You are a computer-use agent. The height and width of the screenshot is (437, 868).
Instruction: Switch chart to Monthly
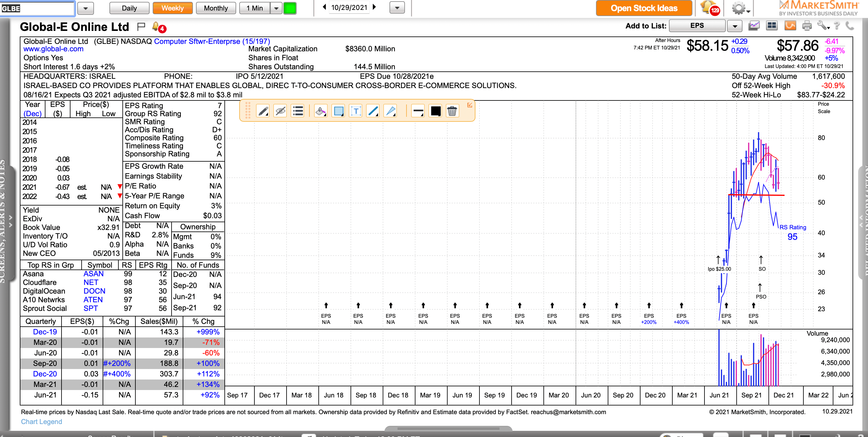coord(216,8)
